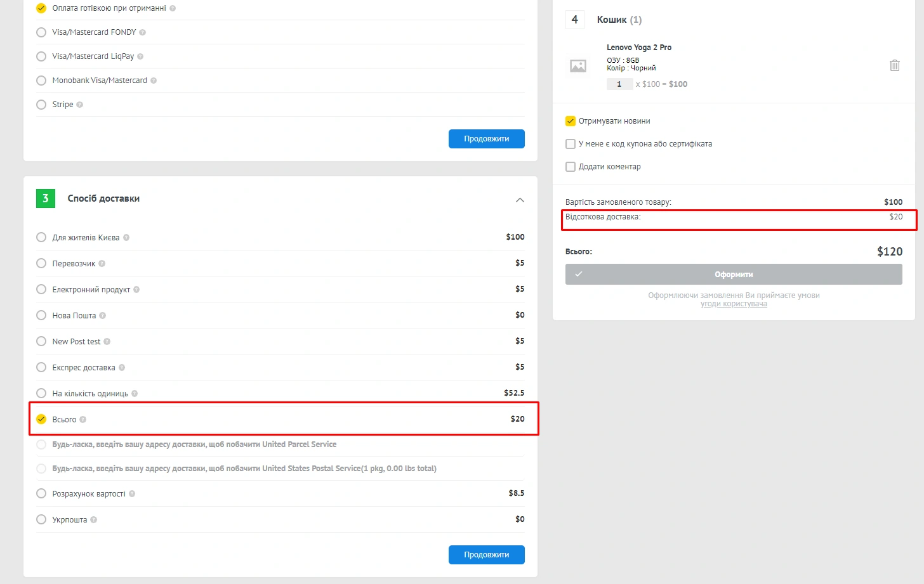
Task: Click help icon next to Monobank Visa/Mastercard
Action: click(x=154, y=81)
